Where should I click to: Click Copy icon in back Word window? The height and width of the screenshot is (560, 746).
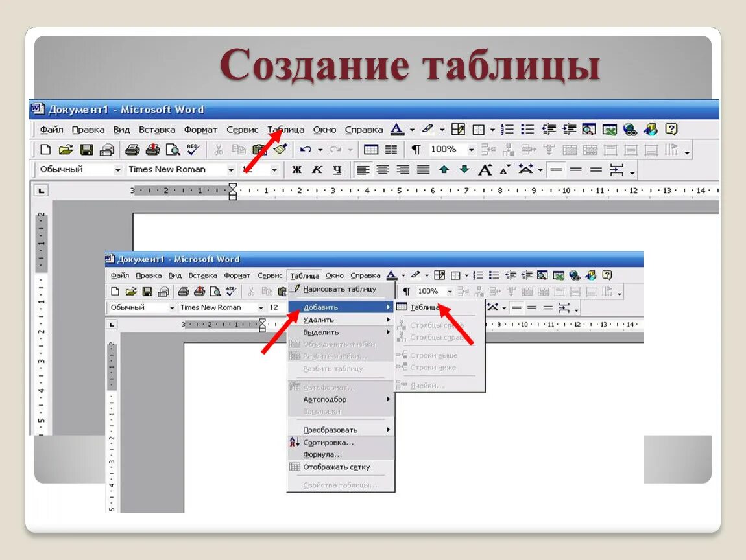(x=238, y=150)
